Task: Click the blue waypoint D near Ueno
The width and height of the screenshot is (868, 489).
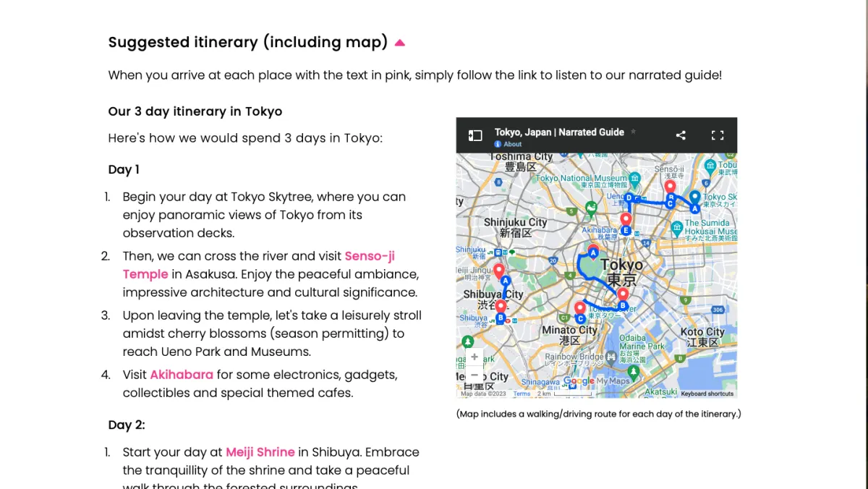Action: coord(629,197)
